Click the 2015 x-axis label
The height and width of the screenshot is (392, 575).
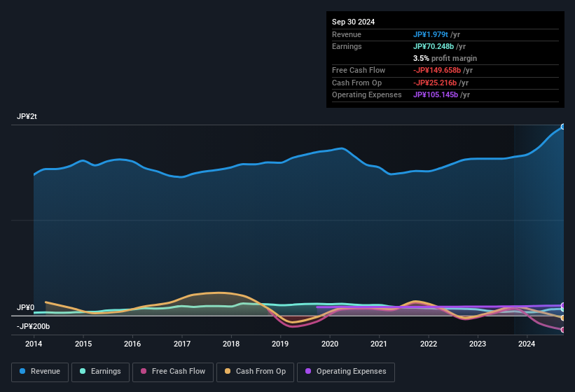click(83, 344)
